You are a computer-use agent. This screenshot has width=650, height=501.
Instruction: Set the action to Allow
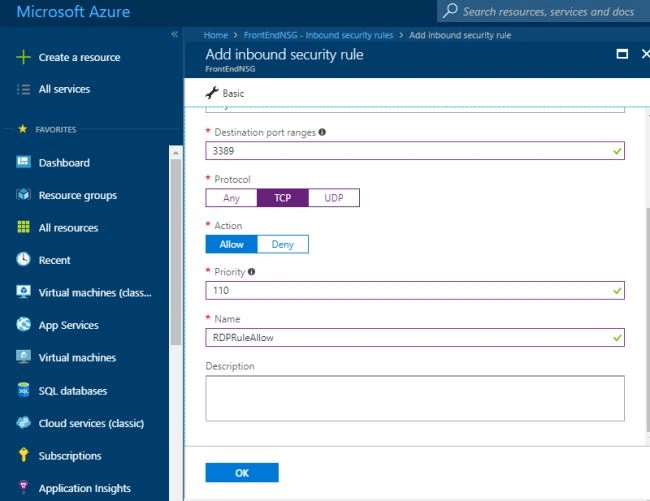tap(231, 244)
